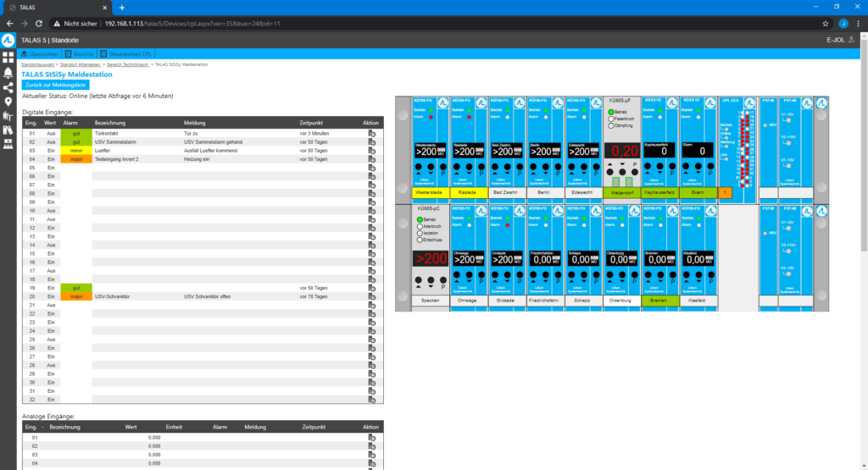868x470 pixels.
Task: Click 'Ausfall Luefter kommend' message text
Action: [x=210, y=151]
